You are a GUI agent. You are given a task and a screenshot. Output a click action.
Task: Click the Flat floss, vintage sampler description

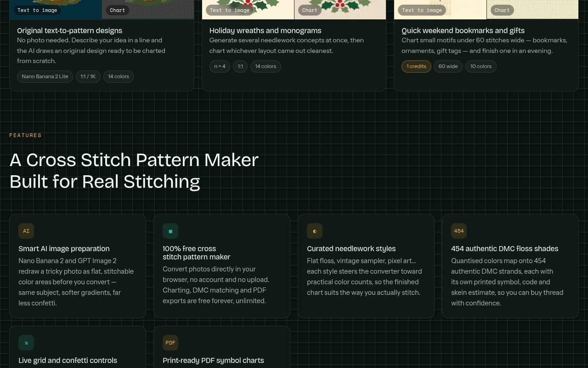[364, 276]
